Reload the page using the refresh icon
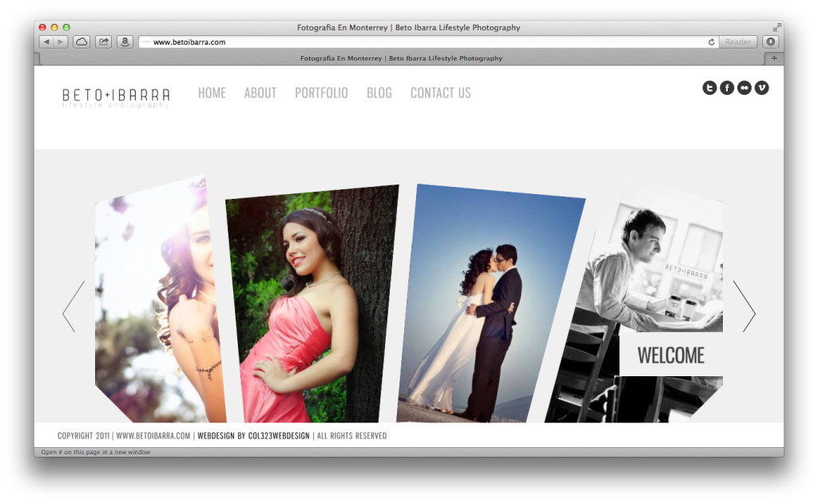818x504 pixels. [711, 42]
